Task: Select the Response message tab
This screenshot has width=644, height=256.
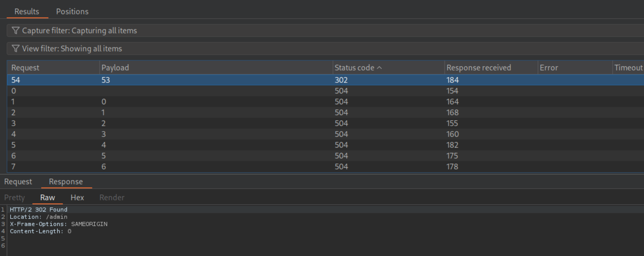Action: (66, 182)
